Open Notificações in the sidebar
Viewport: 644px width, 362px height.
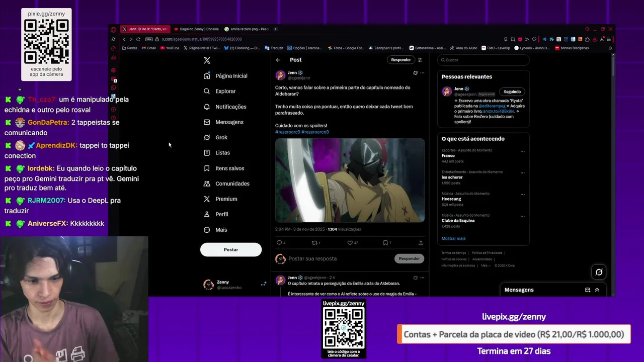point(225,107)
